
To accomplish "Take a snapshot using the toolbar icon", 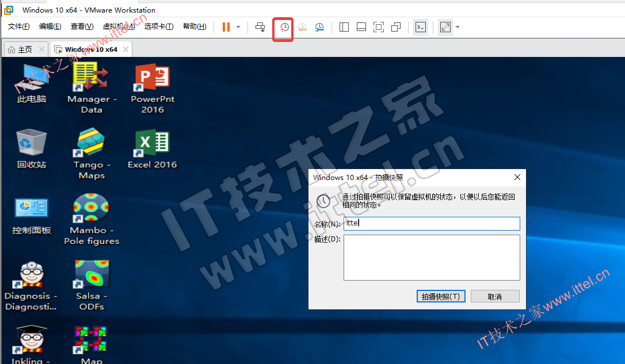I will (283, 28).
